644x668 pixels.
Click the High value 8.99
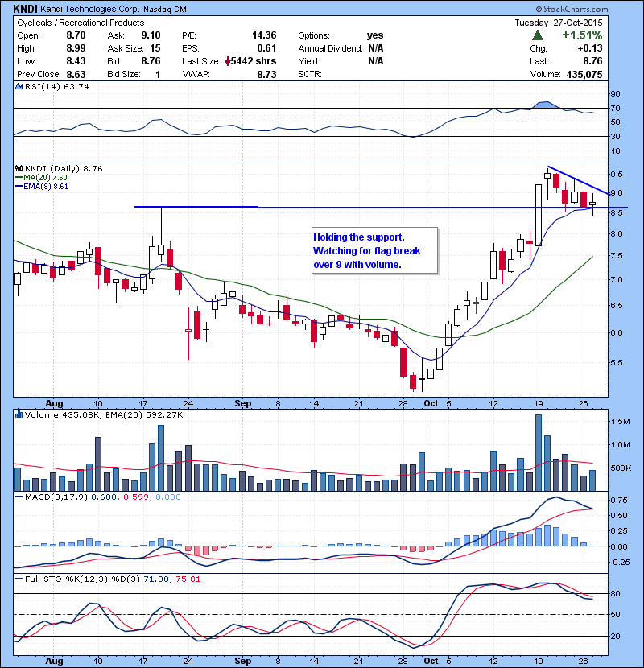(76, 48)
